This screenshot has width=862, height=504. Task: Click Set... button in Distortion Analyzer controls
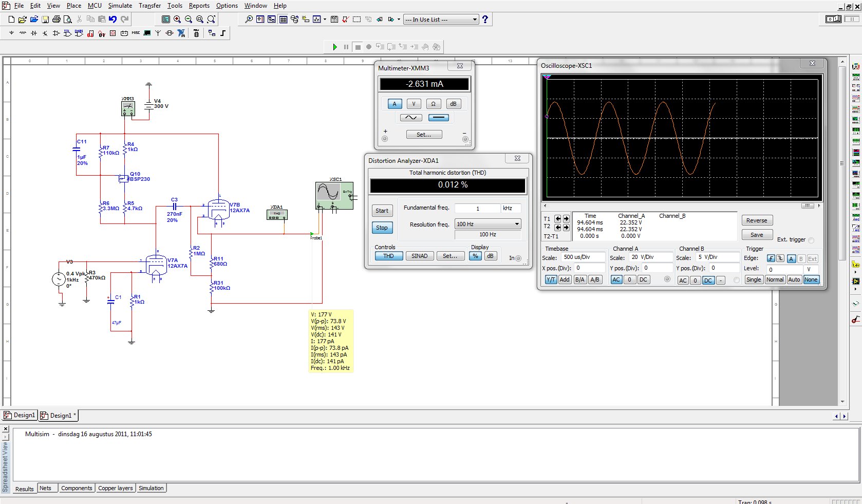point(450,256)
